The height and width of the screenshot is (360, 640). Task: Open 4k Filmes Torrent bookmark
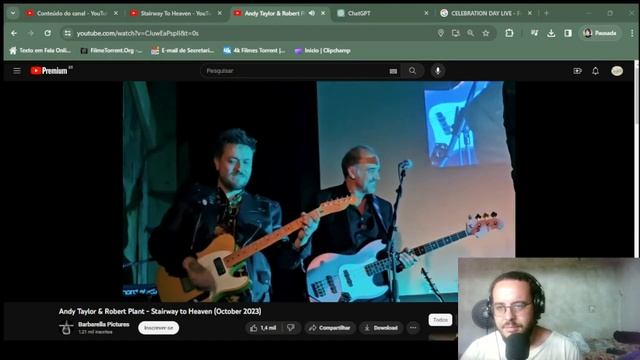(x=254, y=51)
